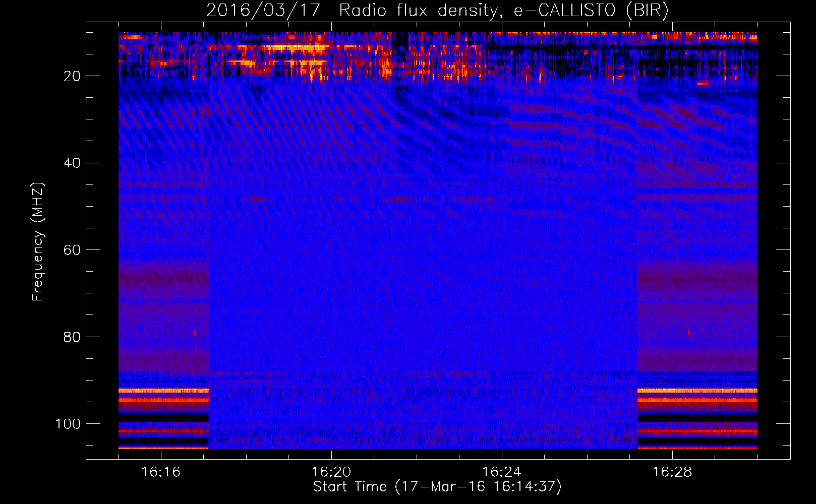Click the Start Time axis label
The image size is (816, 504).
point(437,487)
